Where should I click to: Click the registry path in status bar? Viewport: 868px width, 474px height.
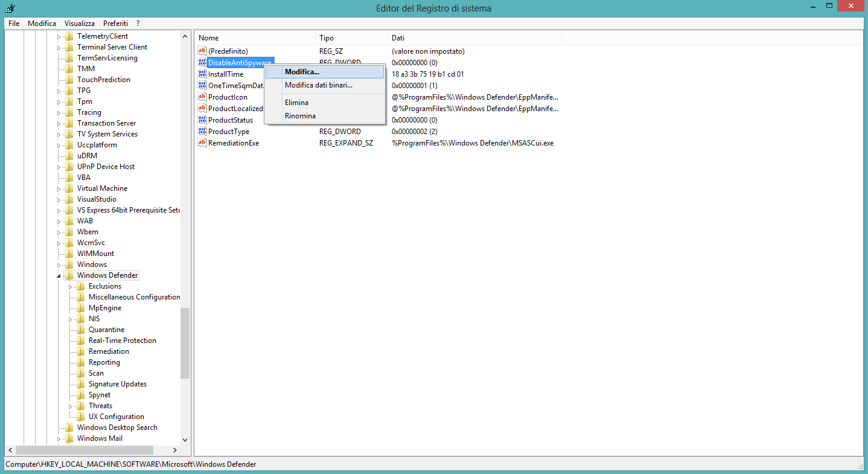point(131,464)
